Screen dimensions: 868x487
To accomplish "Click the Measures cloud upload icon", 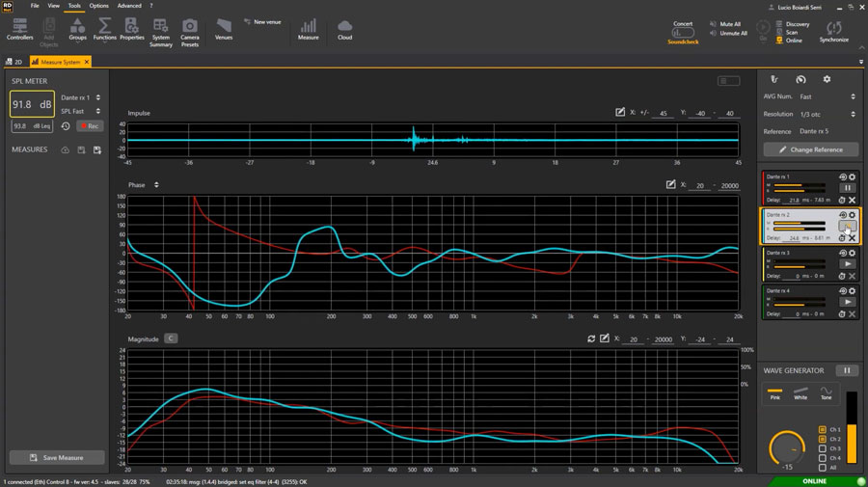I will coord(65,150).
